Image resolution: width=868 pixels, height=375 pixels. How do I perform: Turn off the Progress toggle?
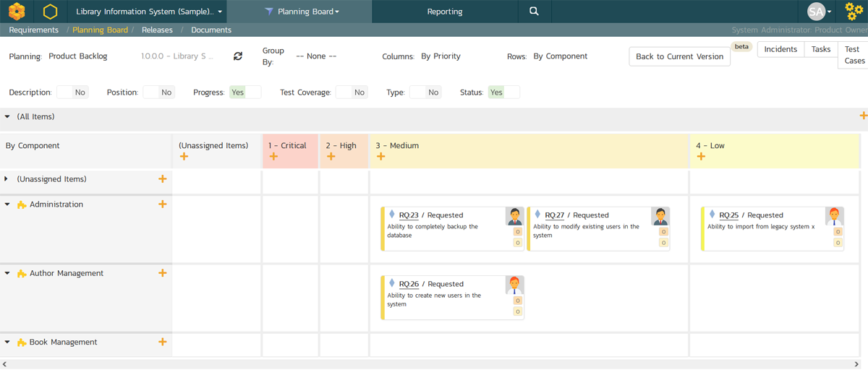coord(245,92)
